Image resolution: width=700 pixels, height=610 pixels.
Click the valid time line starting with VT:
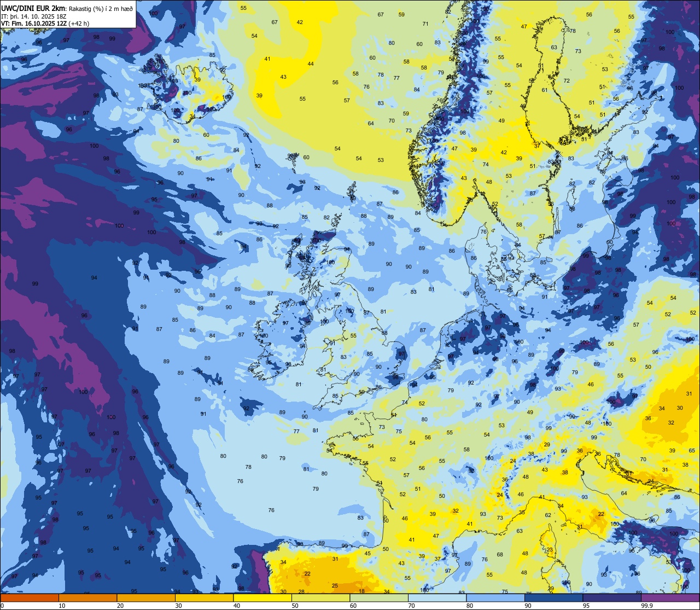pos(46,24)
